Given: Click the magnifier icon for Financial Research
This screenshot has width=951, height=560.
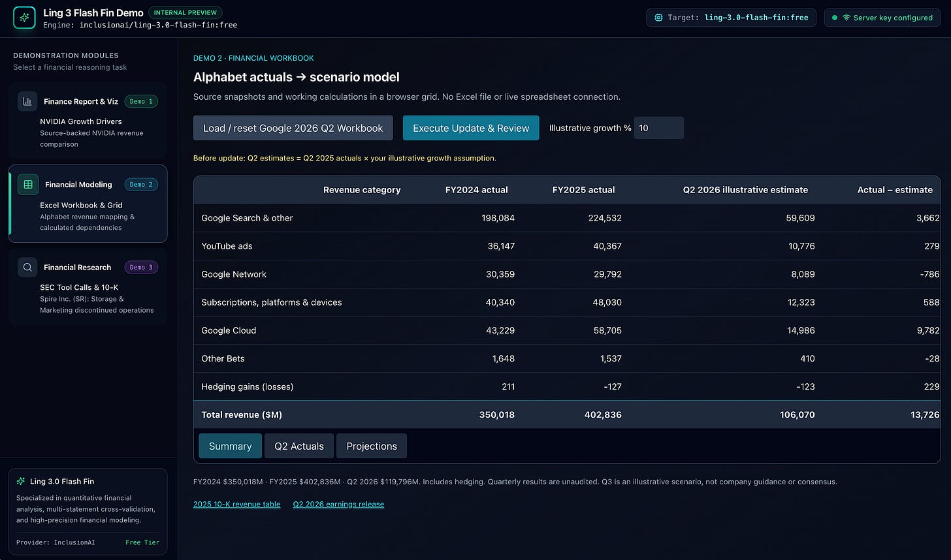Looking at the screenshot, I should pyautogui.click(x=27, y=267).
